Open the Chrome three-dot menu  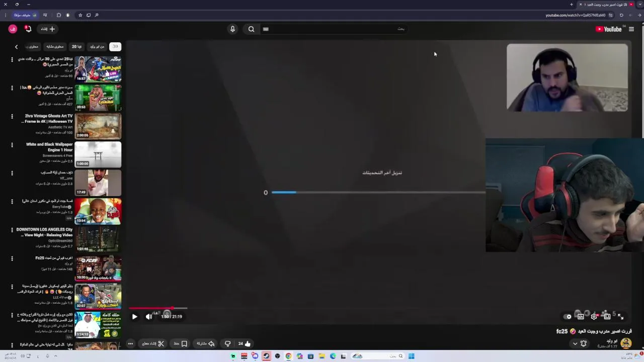pos(6,15)
